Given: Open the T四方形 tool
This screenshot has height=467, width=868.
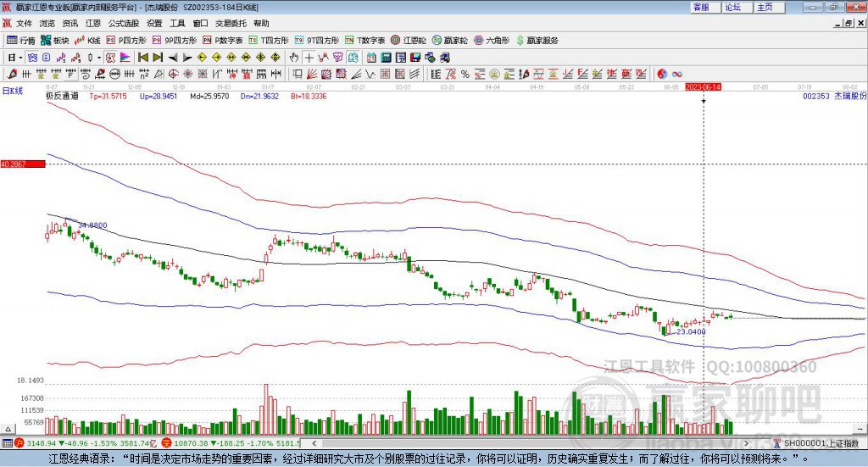Looking at the screenshot, I should point(269,41).
